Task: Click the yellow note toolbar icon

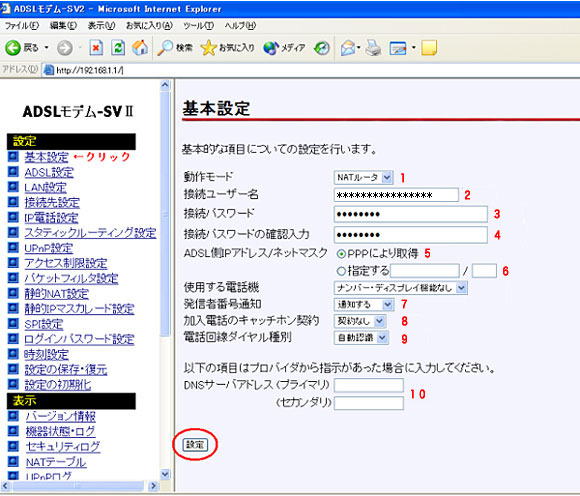Action: click(429, 48)
